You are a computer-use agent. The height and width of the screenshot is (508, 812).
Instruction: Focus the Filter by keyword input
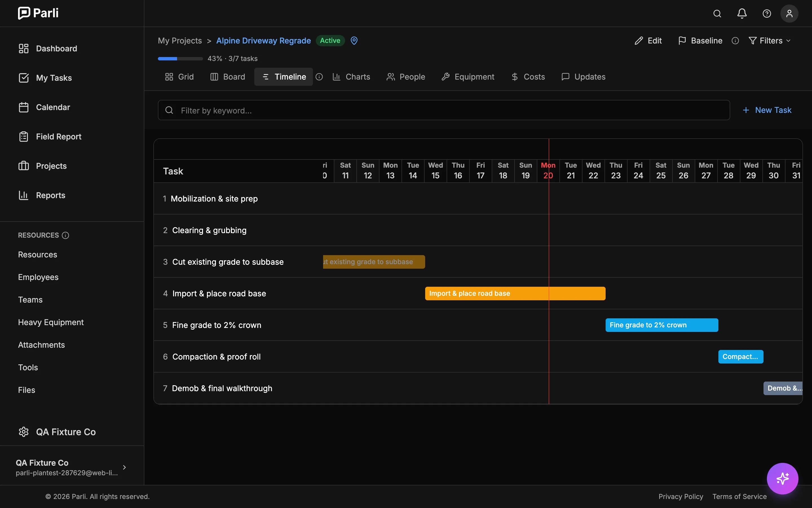pyautogui.click(x=443, y=110)
